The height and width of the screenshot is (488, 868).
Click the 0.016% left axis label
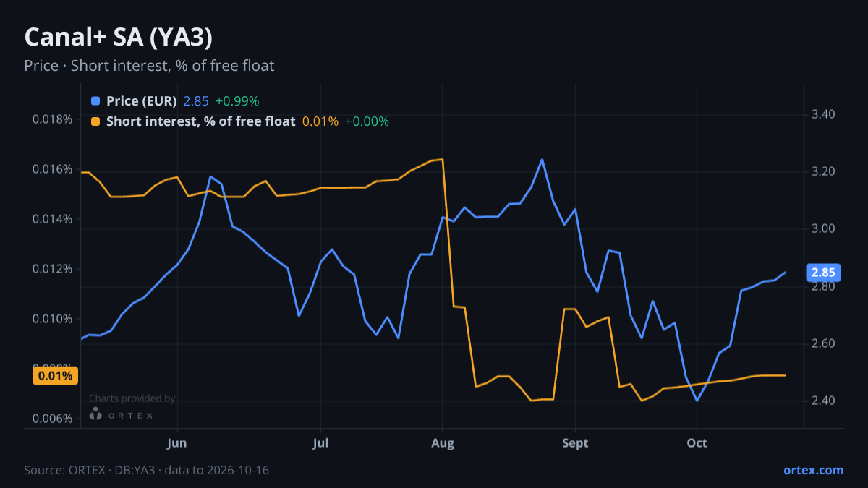(52, 169)
